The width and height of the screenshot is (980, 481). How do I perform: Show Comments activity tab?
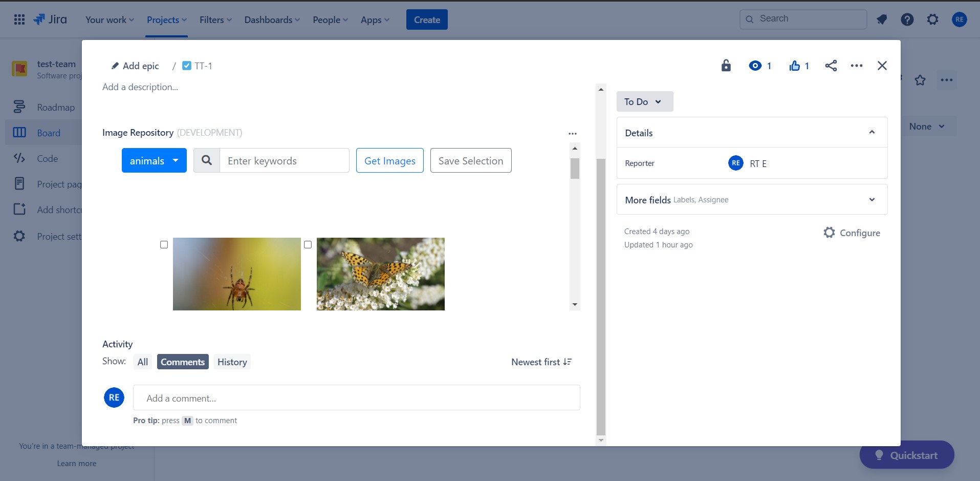[183, 362]
